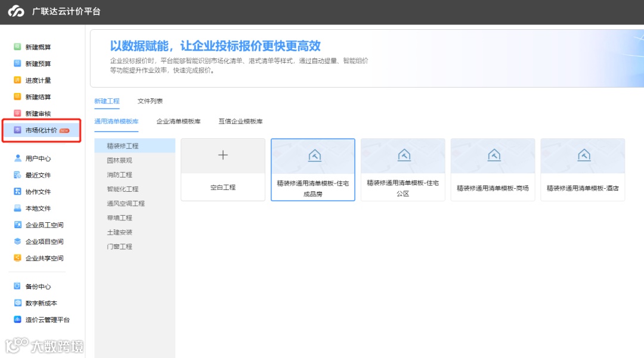644x358 pixels.
Task: Go to 最近文件 list
Action: tap(38, 175)
